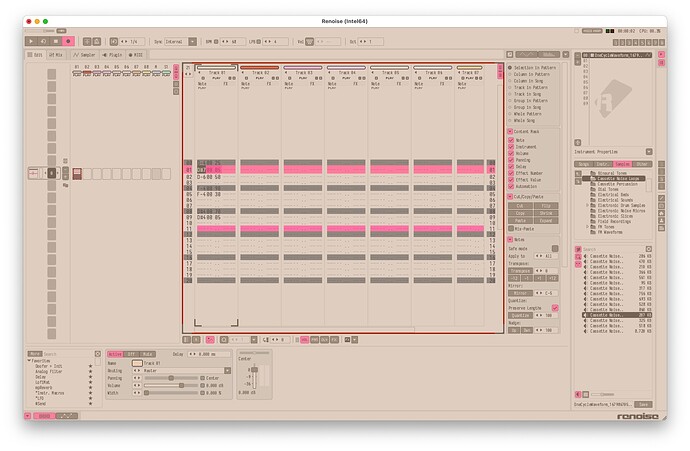Set track state to Mute
Viewport: 690px width, 451px height.
pos(148,354)
